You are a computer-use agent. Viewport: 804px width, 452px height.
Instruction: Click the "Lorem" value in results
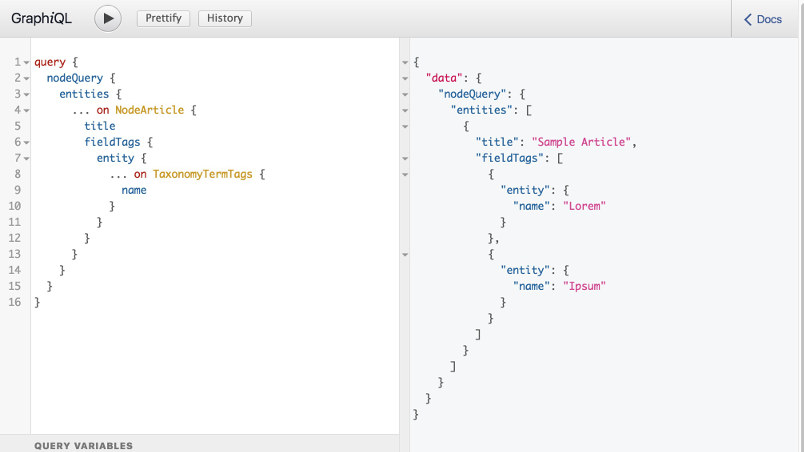(x=585, y=206)
